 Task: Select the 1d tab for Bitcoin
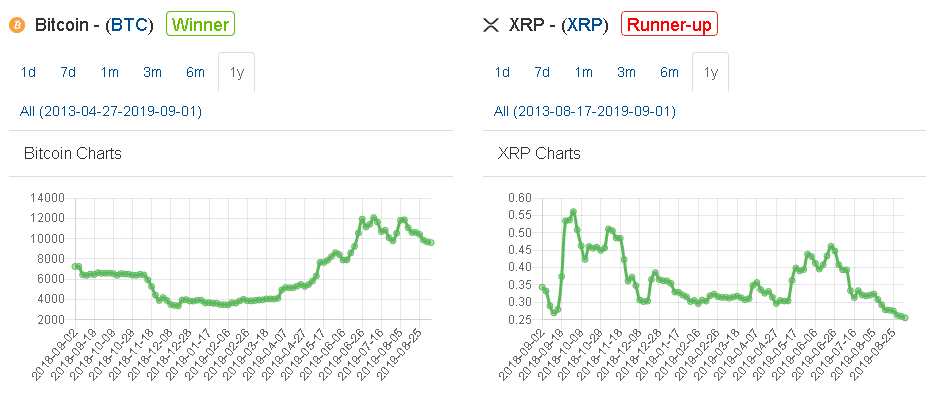click(x=28, y=73)
